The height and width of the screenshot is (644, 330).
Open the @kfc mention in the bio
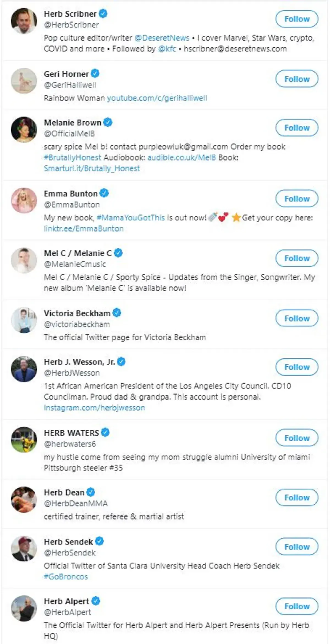coord(167,49)
